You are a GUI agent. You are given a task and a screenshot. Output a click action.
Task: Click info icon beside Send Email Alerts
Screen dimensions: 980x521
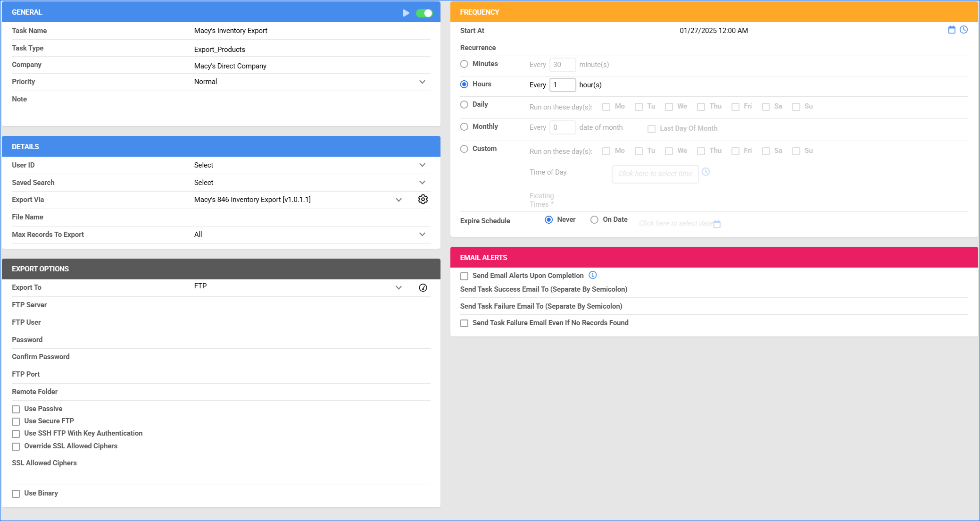click(x=593, y=275)
